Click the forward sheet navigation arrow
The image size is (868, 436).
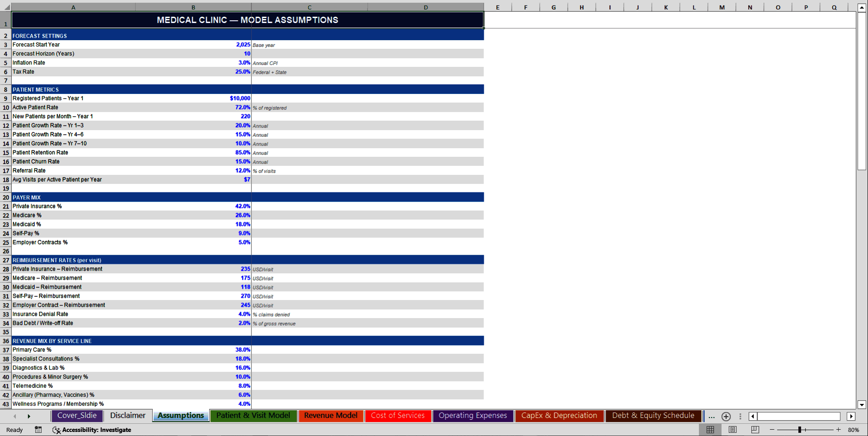coord(29,416)
